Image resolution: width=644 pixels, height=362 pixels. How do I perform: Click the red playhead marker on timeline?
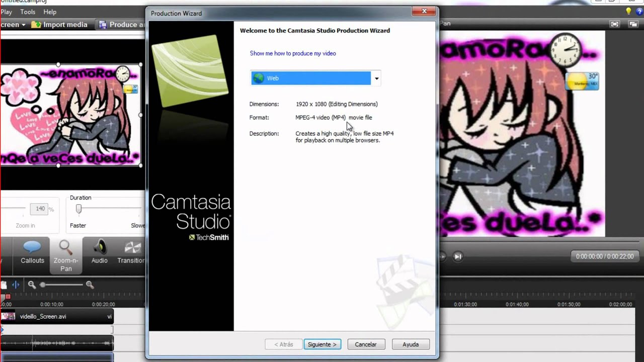[x=8, y=297]
